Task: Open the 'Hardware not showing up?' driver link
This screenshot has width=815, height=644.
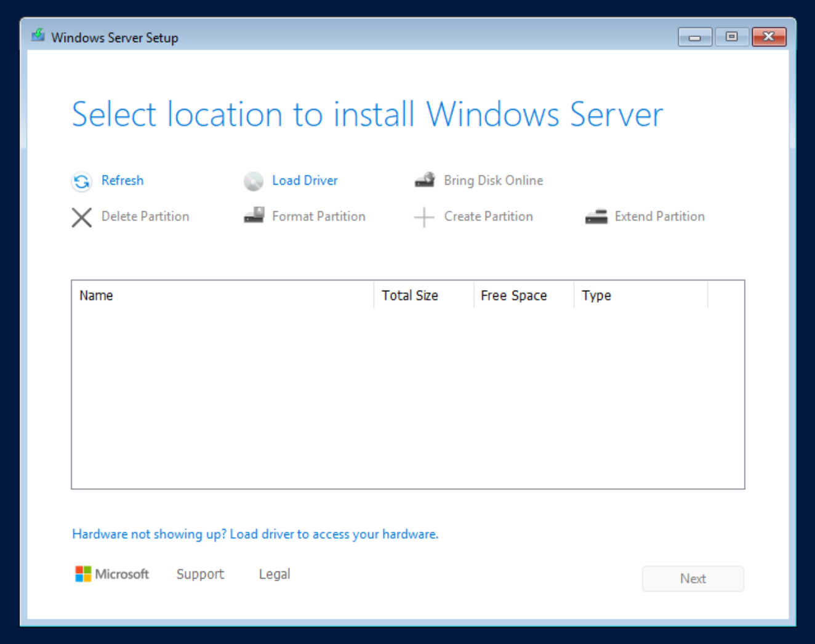Action: (255, 534)
